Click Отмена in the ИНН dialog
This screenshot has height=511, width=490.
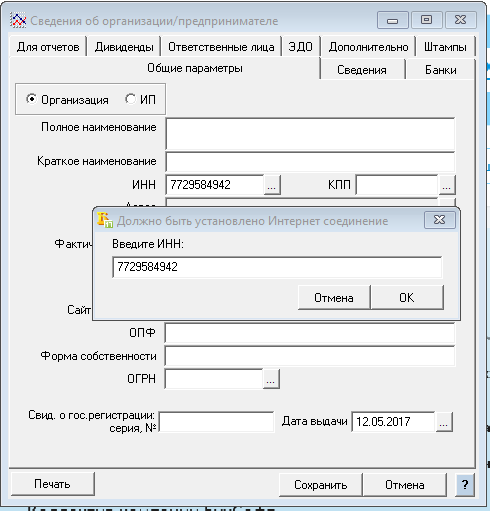click(334, 297)
